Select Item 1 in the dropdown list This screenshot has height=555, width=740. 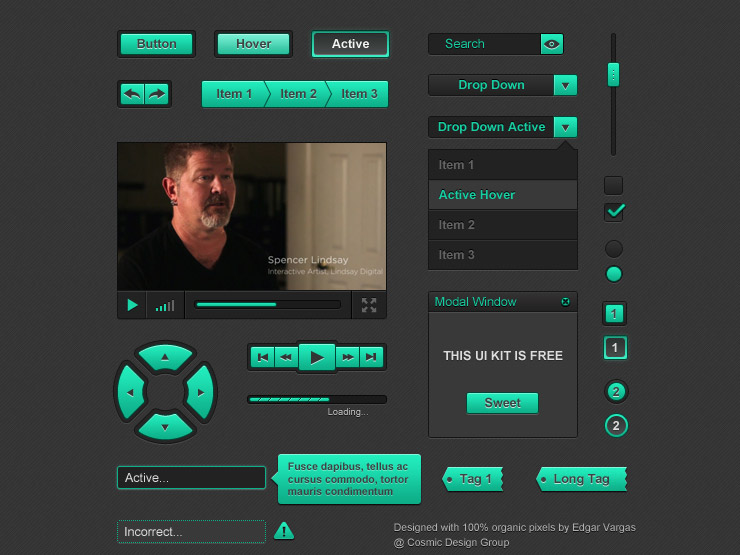503,165
